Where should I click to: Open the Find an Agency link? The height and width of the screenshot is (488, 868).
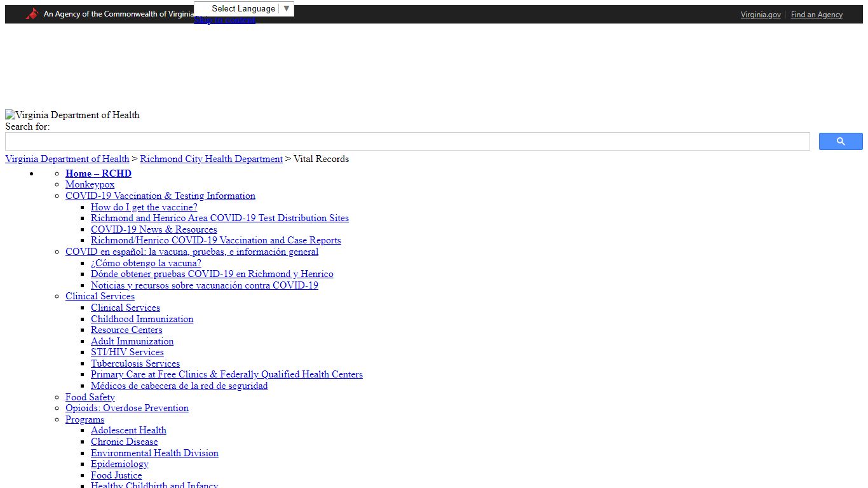tap(817, 15)
